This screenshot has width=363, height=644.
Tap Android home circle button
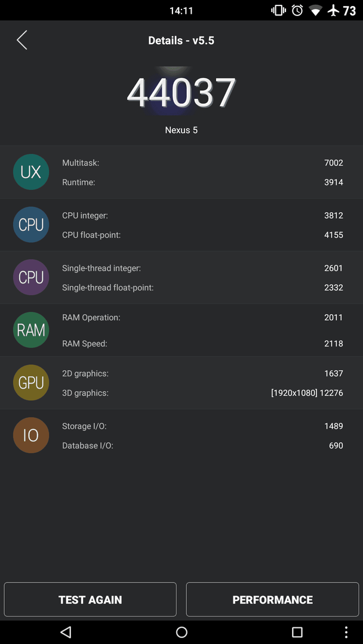coord(181,631)
